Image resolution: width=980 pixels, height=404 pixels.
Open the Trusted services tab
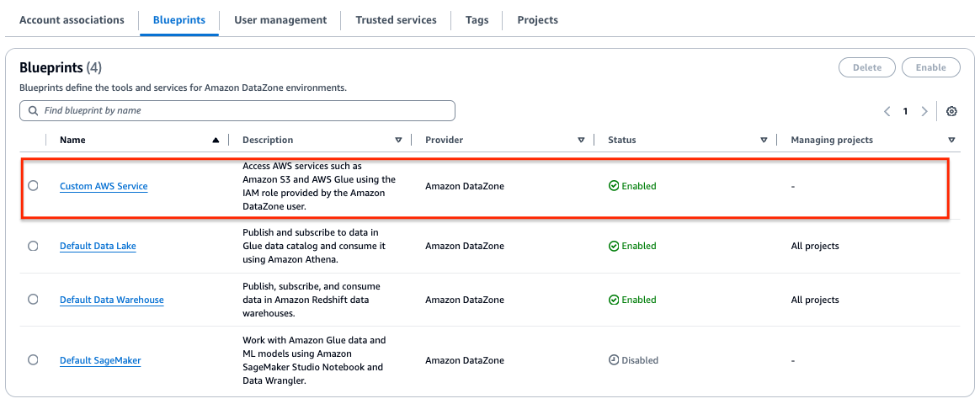(x=396, y=20)
